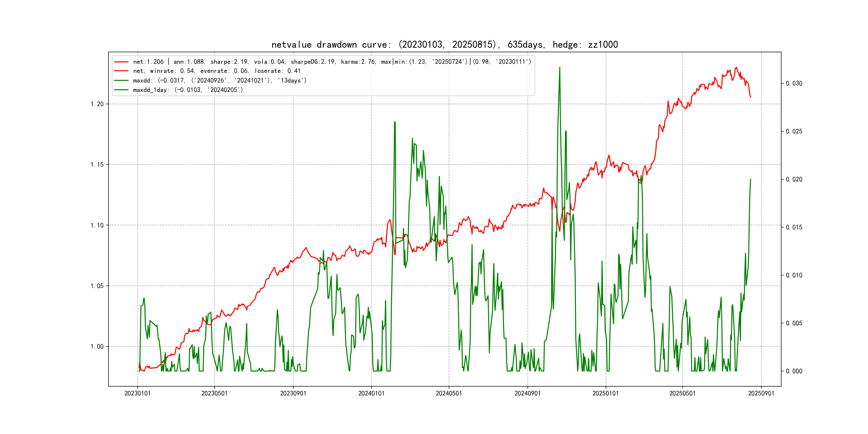The width and height of the screenshot is (868, 434).
Task: Click the green swatch beside maxdd_1day legend entry
Action: click(x=121, y=90)
